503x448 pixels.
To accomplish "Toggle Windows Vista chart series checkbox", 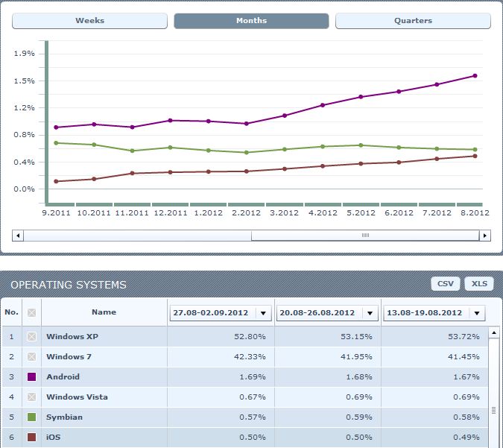I will pos(31,397).
